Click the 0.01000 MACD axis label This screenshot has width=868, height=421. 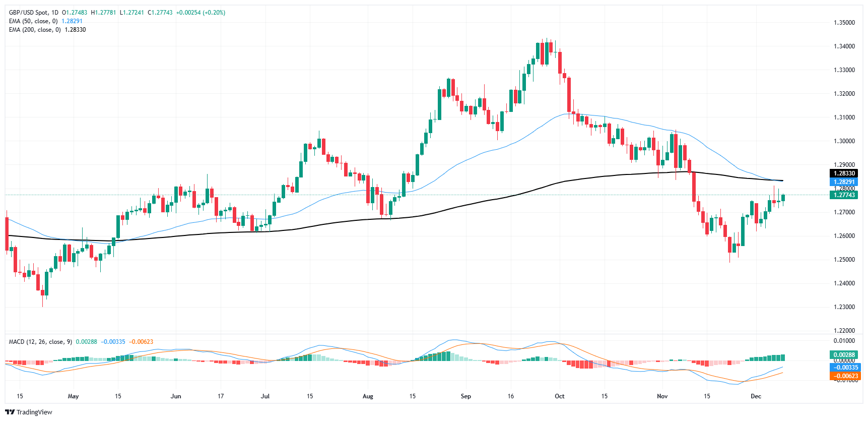pos(844,341)
